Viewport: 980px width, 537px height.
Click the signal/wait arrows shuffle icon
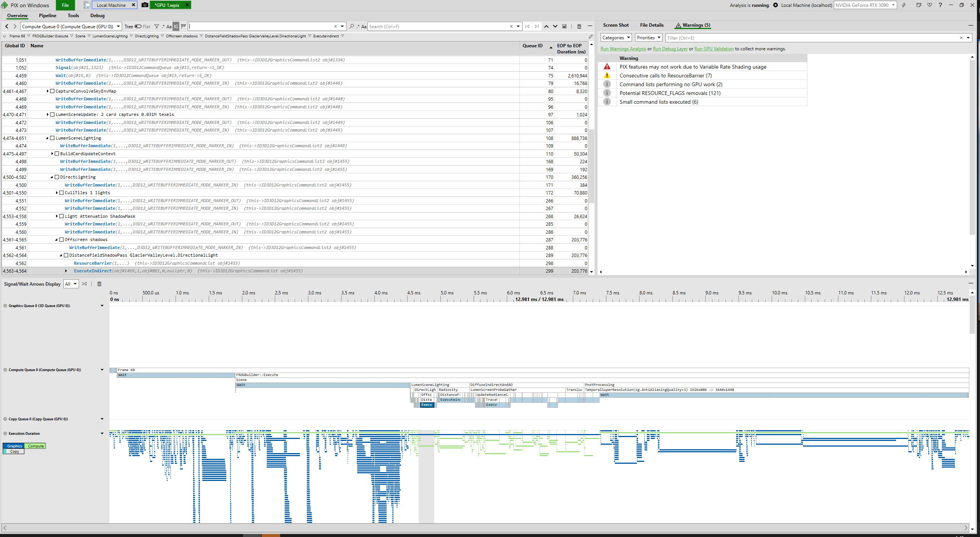click(x=84, y=284)
